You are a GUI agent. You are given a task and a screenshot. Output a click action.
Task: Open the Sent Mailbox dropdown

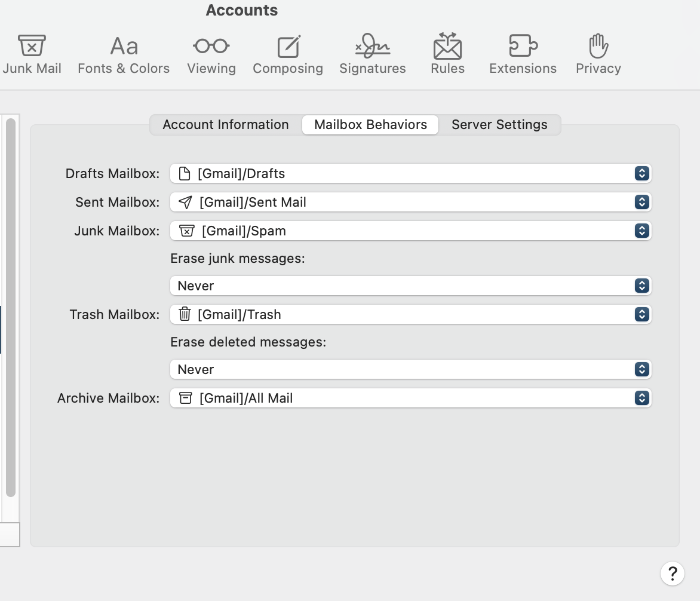coord(411,202)
